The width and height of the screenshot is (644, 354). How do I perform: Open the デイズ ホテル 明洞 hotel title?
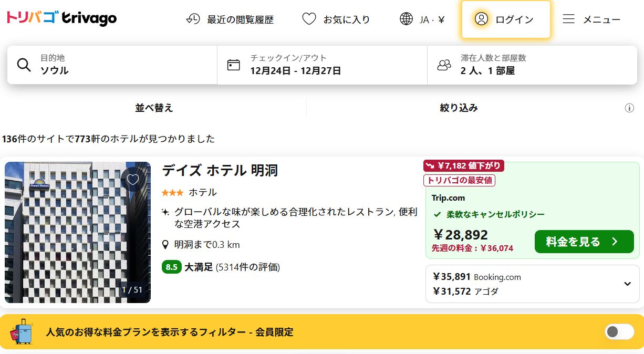coord(220,171)
